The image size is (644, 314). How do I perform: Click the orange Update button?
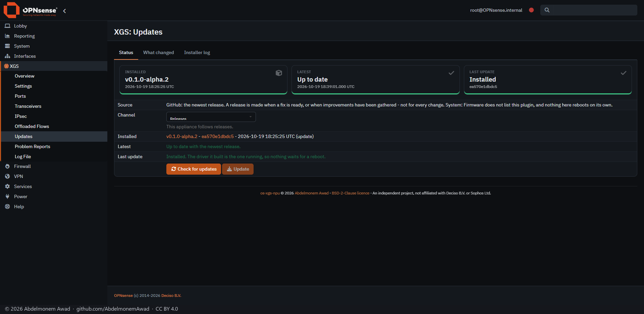coord(238,169)
